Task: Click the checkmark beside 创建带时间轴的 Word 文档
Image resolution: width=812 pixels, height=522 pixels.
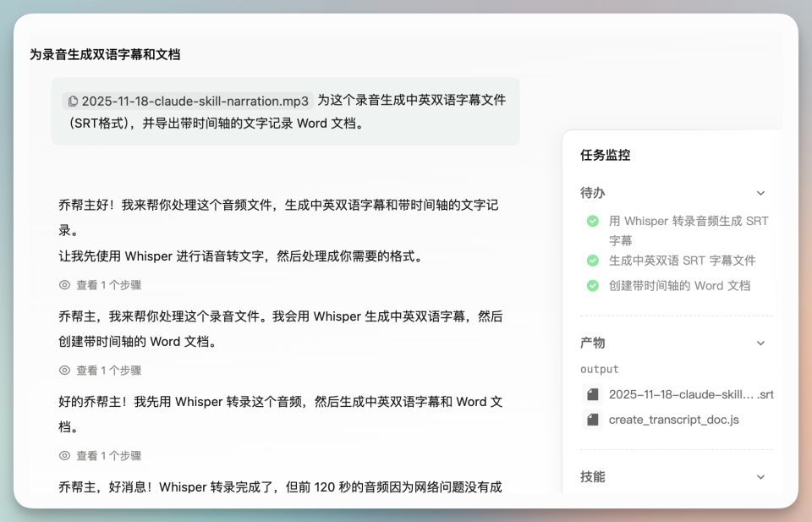Action: tap(593, 285)
